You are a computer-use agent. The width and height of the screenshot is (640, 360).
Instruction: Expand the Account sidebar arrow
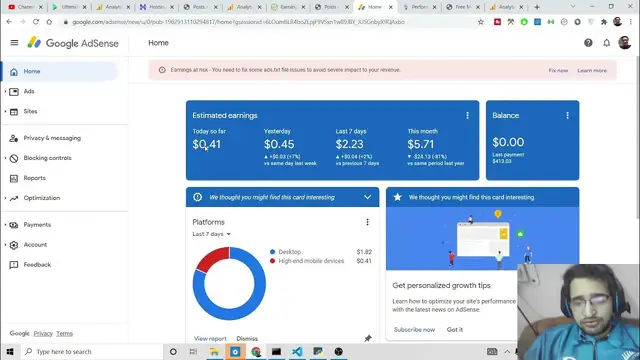[x=5, y=245]
